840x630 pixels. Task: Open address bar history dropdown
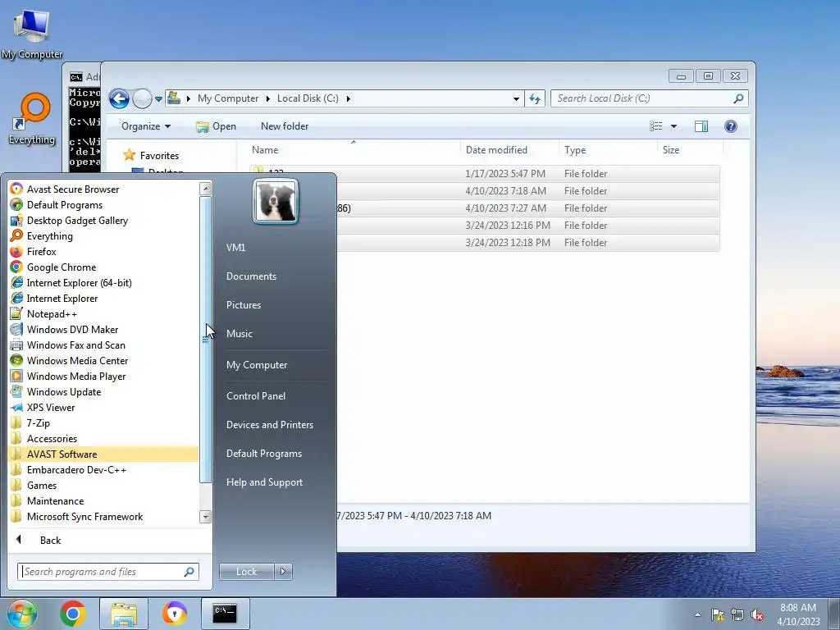pos(516,98)
